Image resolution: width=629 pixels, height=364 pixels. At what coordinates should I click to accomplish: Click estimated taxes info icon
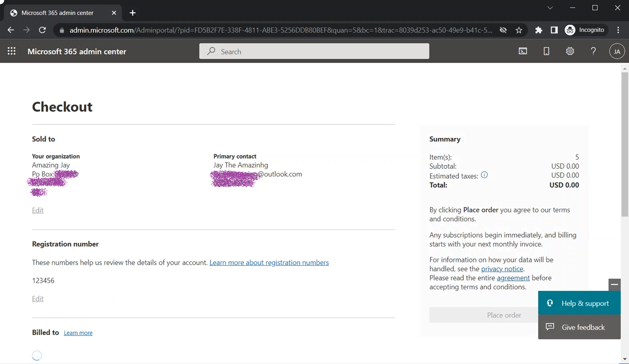[x=484, y=175]
